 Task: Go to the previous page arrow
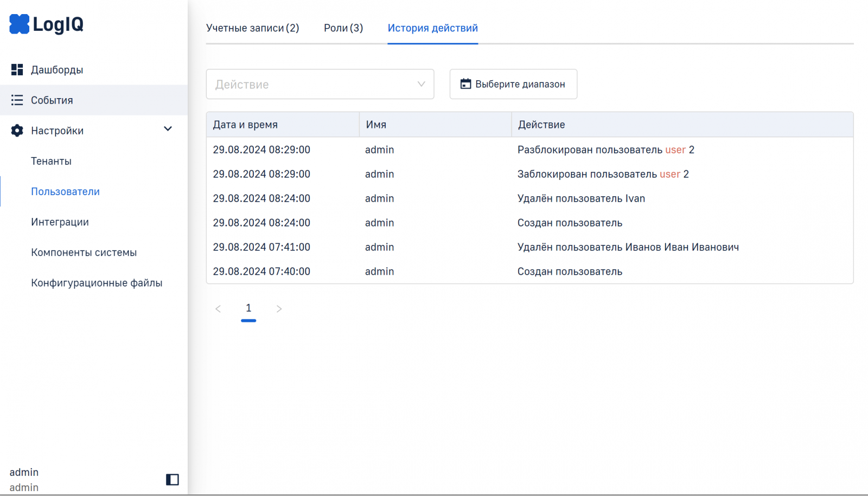coord(218,309)
